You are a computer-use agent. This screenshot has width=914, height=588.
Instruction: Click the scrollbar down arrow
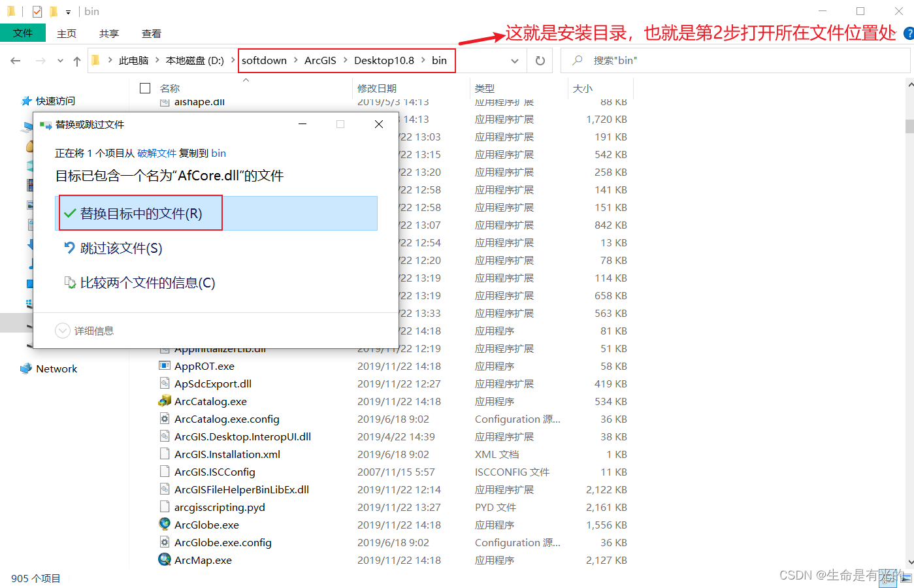(x=909, y=562)
